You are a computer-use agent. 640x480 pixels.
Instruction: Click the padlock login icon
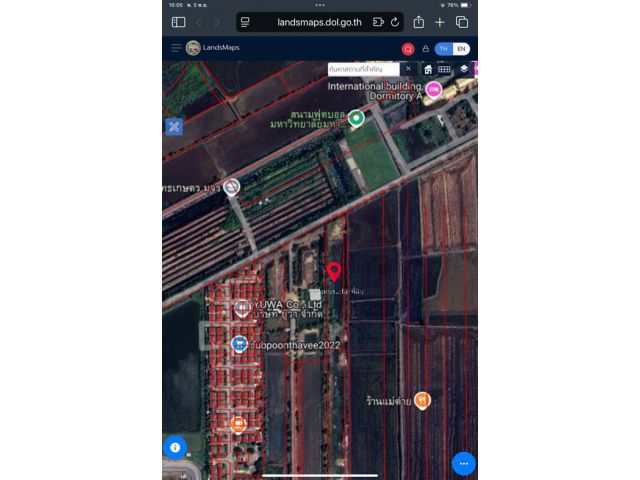click(425, 48)
